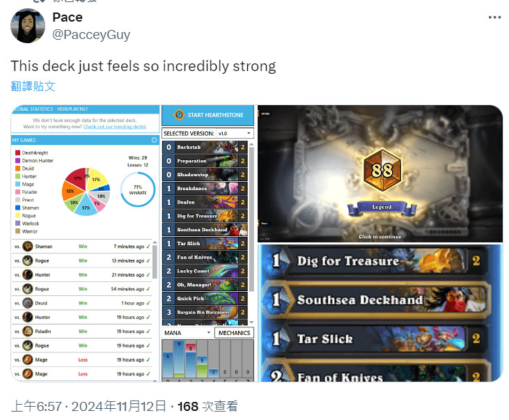Click the 翻譯貼文 translate post link
This screenshot has width=509, height=420.
coord(33,86)
